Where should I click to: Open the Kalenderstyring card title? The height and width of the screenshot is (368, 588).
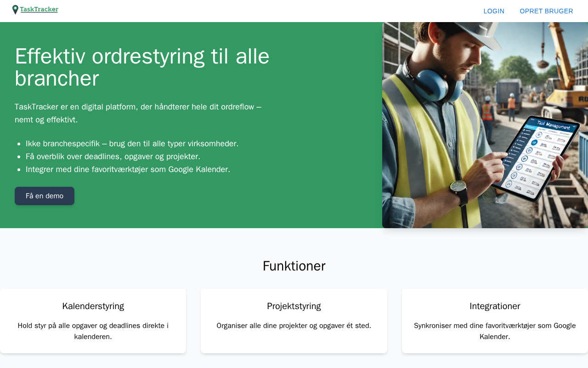tap(93, 306)
